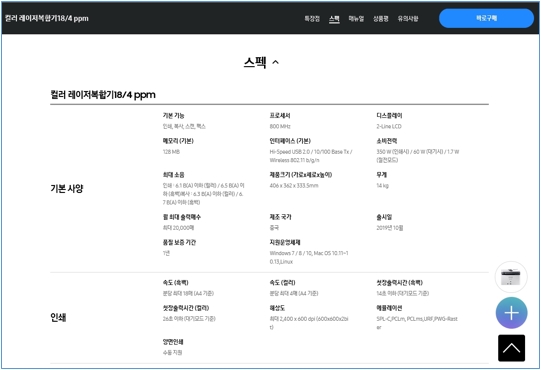Image resolution: width=541 pixels, height=370 pixels.
Task: Click the 디스플레이 spec label
Action: point(389,116)
